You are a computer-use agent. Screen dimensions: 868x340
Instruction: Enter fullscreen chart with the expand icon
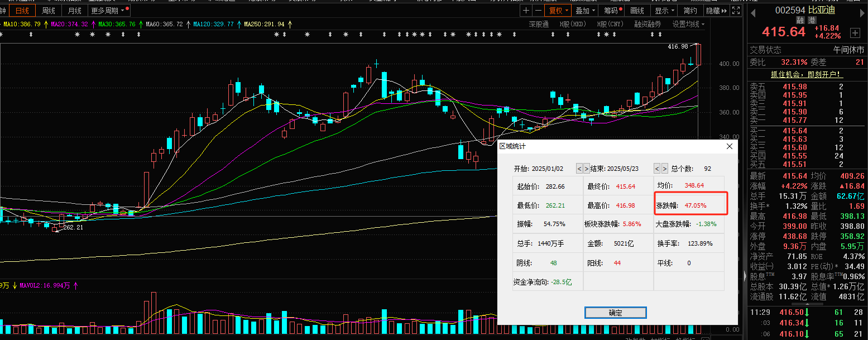pyautogui.click(x=736, y=11)
